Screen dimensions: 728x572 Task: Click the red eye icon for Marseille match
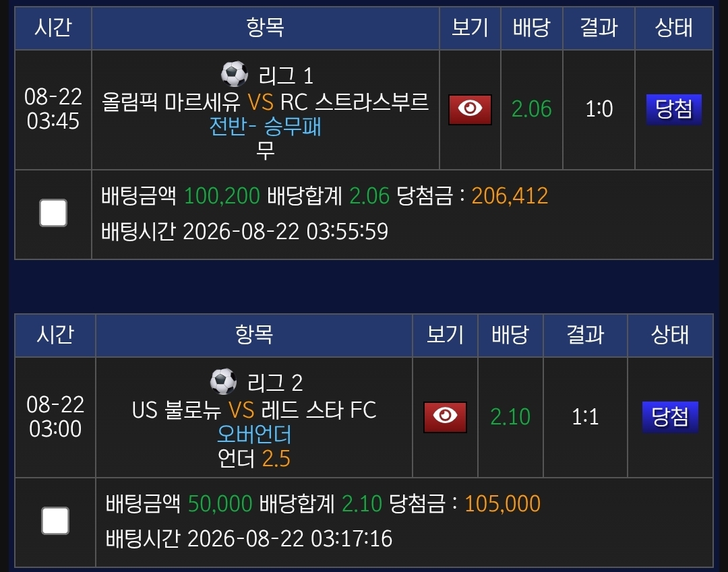point(470,110)
